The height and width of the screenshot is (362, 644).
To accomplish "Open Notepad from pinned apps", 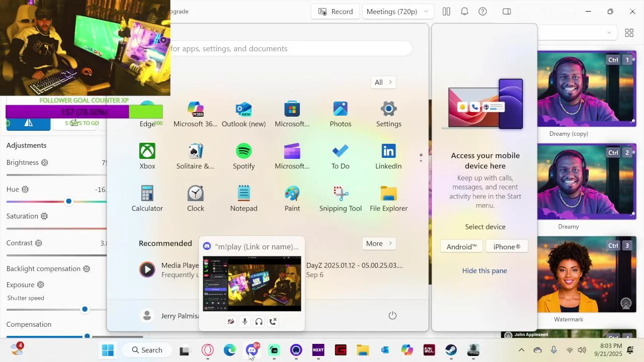I will point(244,199).
